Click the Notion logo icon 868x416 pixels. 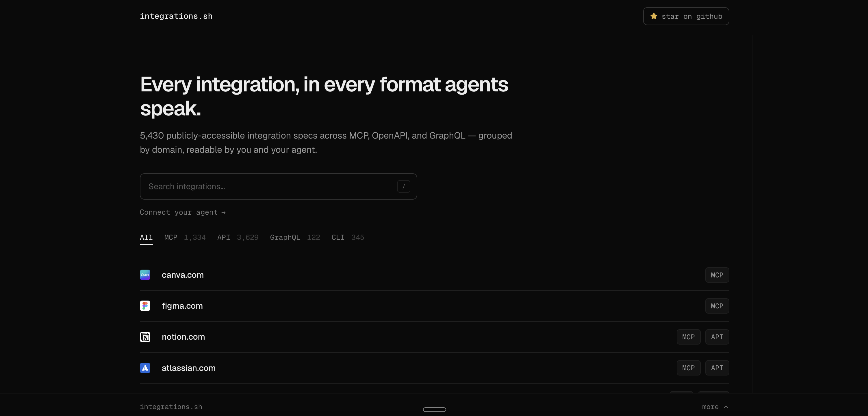click(x=145, y=337)
